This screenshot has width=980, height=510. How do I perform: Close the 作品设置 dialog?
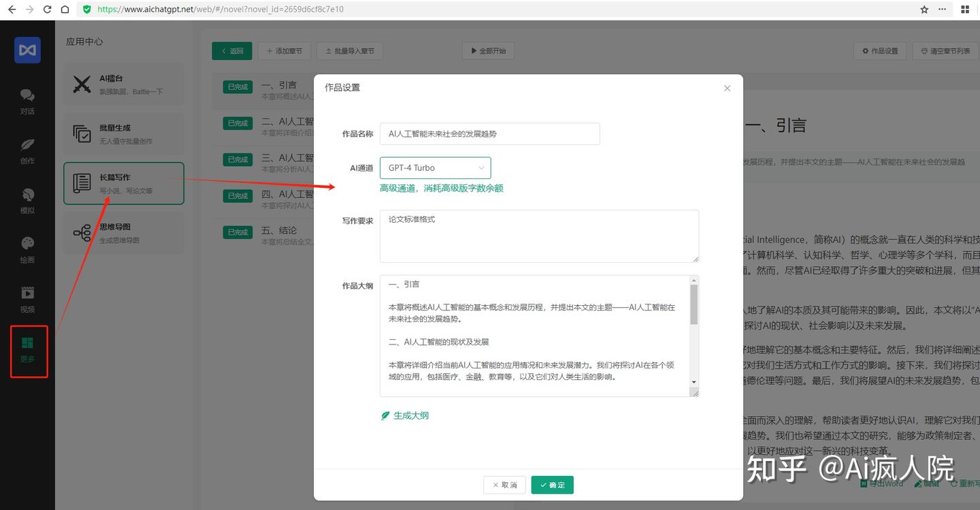(727, 88)
